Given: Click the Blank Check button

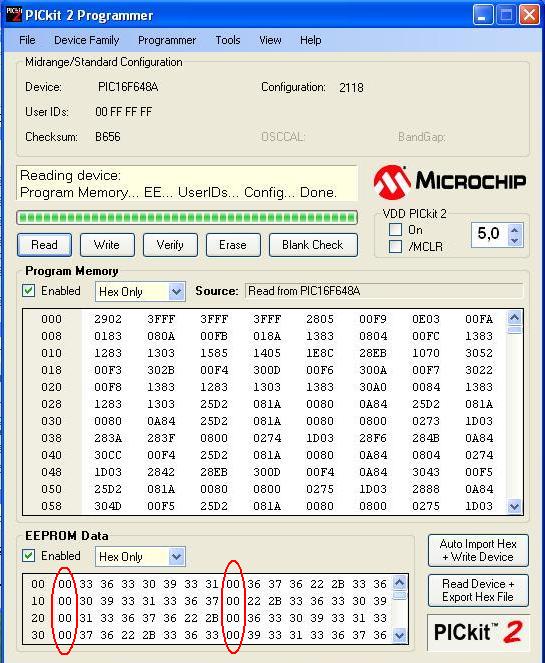Looking at the screenshot, I should click(x=313, y=245).
